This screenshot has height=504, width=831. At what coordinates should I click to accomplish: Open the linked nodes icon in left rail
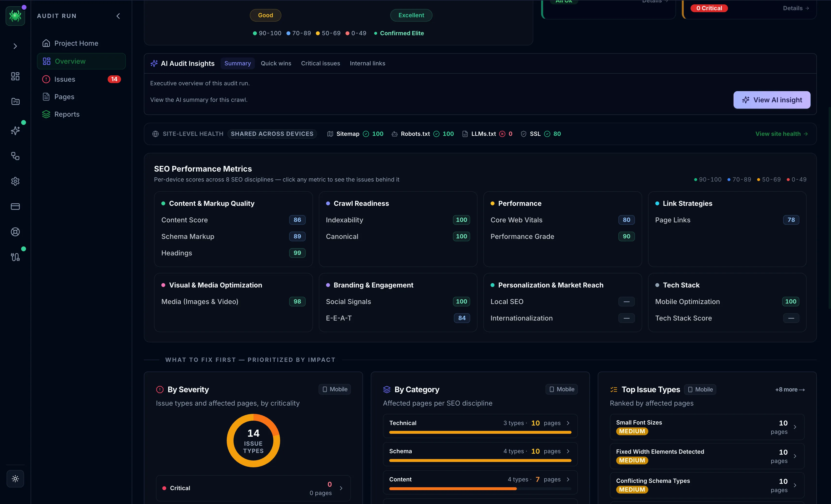15,156
